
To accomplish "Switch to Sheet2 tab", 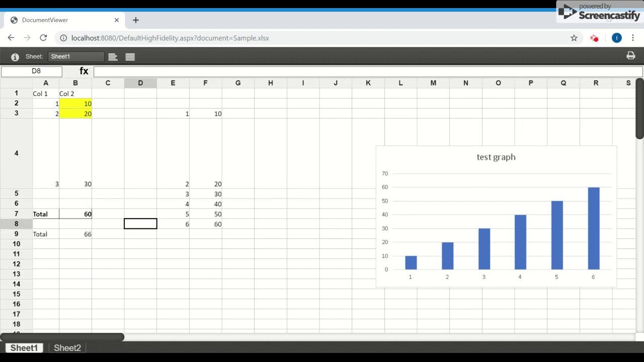I will tap(67, 348).
